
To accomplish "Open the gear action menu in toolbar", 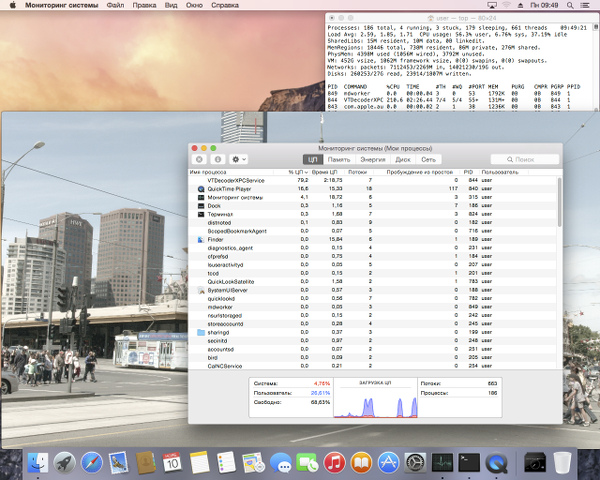I will click(238, 159).
